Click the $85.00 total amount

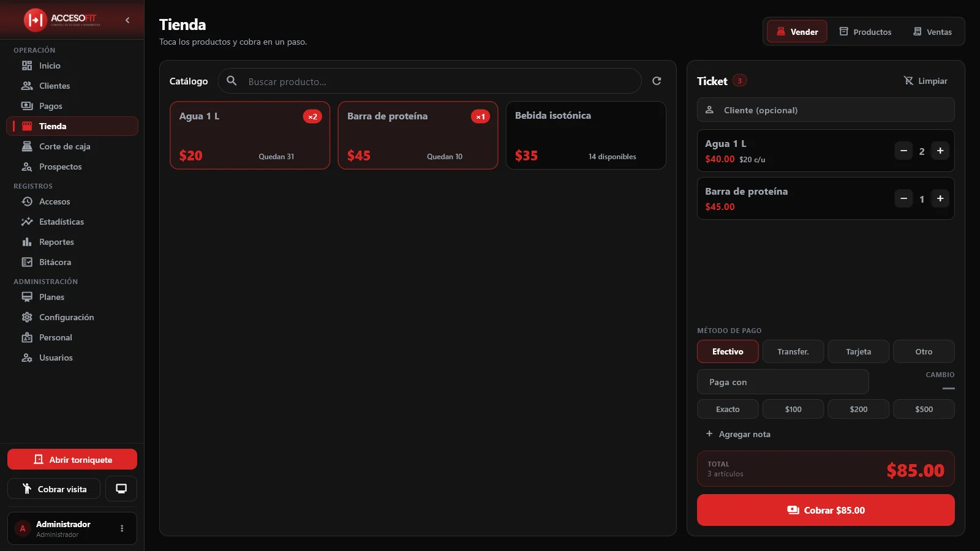[x=915, y=470]
